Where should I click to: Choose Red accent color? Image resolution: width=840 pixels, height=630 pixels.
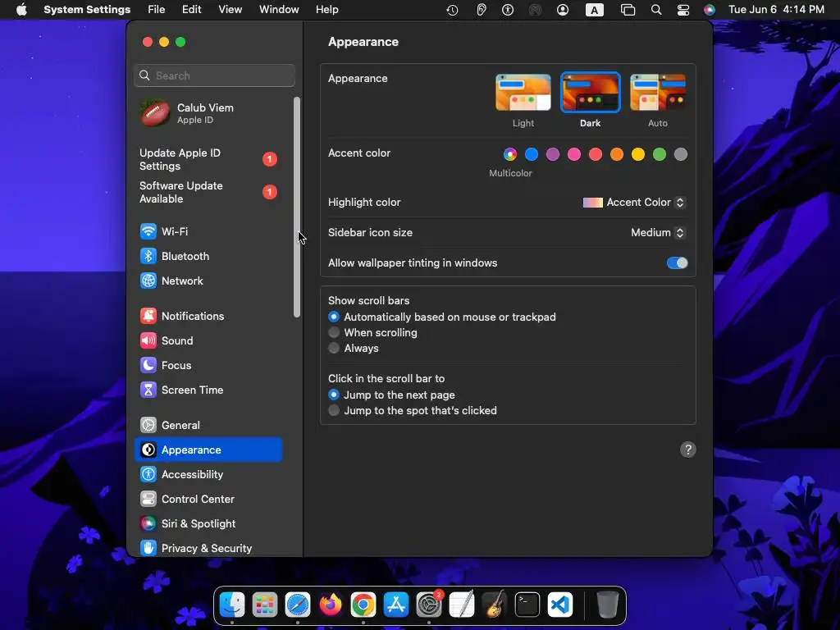(x=596, y=155)
